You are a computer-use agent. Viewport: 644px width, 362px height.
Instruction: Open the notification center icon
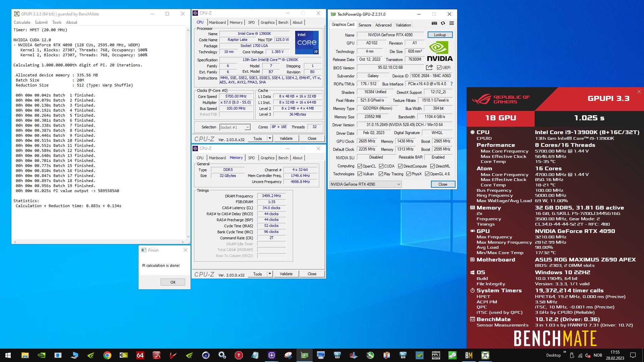coord(633,355)
